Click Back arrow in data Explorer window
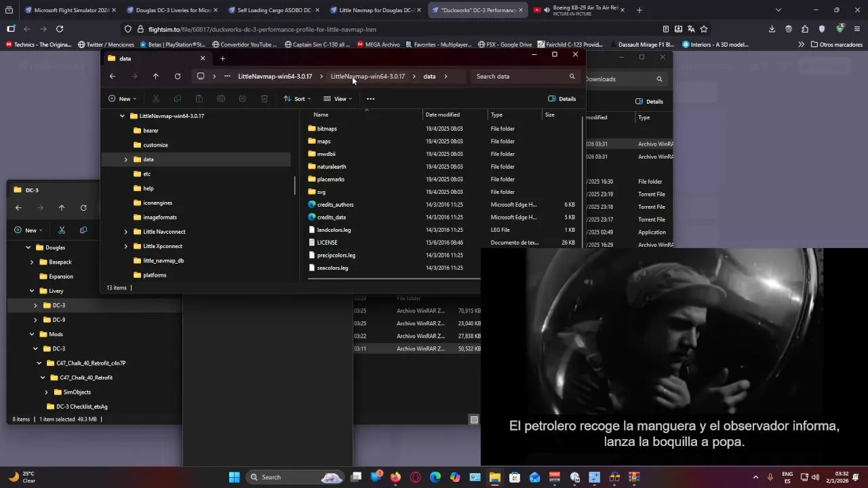The width and height of the screenshot is (868, 488). [113, 77]
